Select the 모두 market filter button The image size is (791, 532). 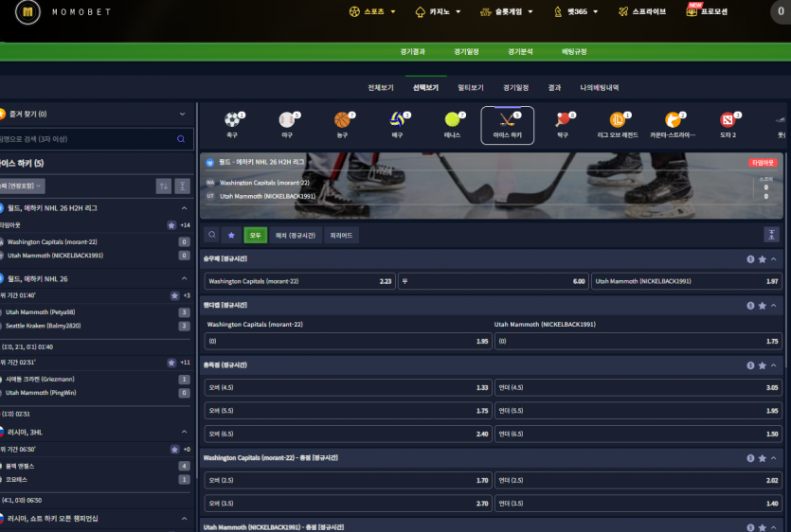(x=255, y=235)
